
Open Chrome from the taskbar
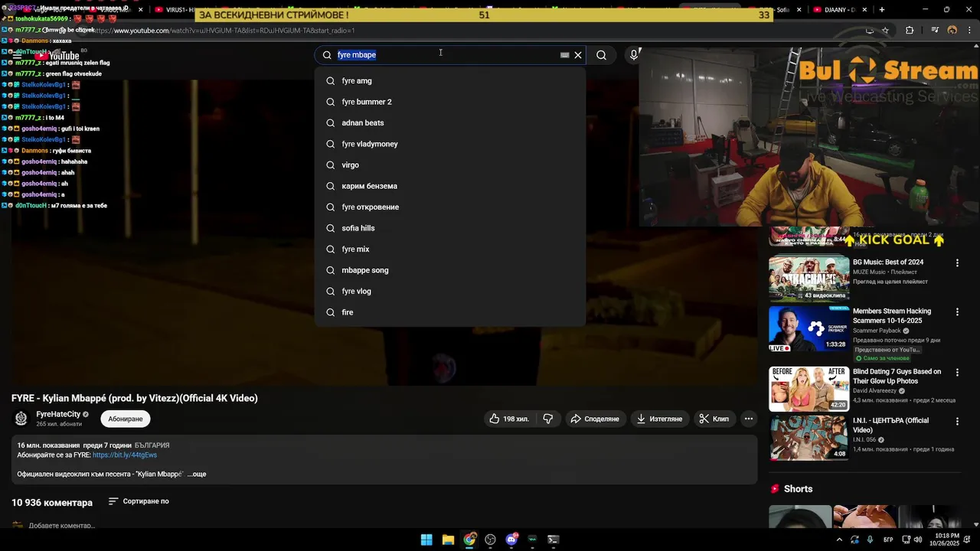(469, 540)
